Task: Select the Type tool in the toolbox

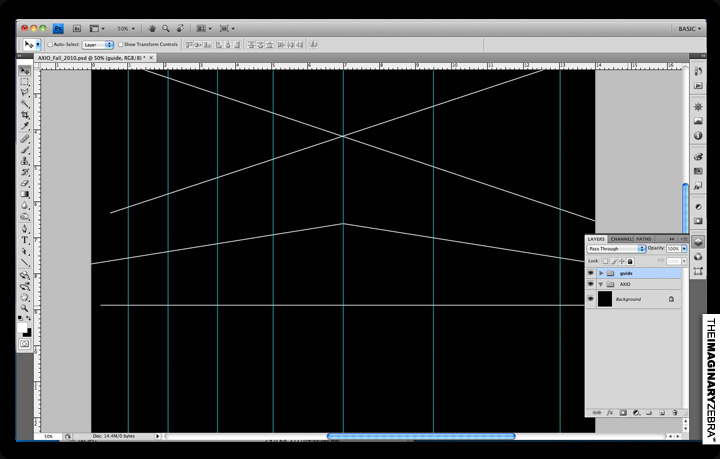Action: (x=25, y=240)
